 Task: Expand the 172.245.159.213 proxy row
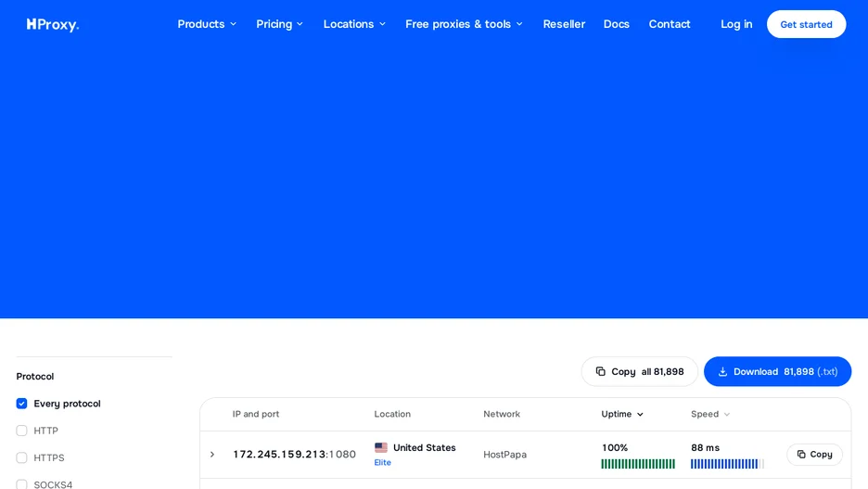[x=212, y=455]
